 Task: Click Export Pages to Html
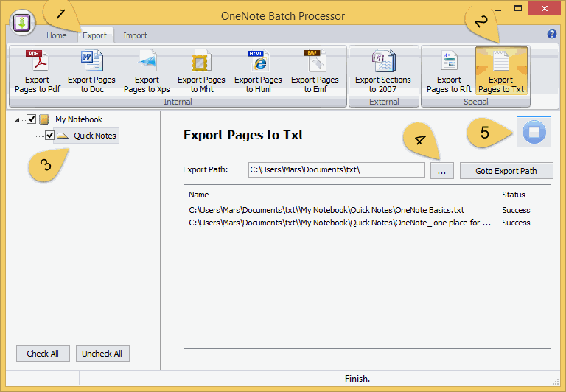pos(258,71)
